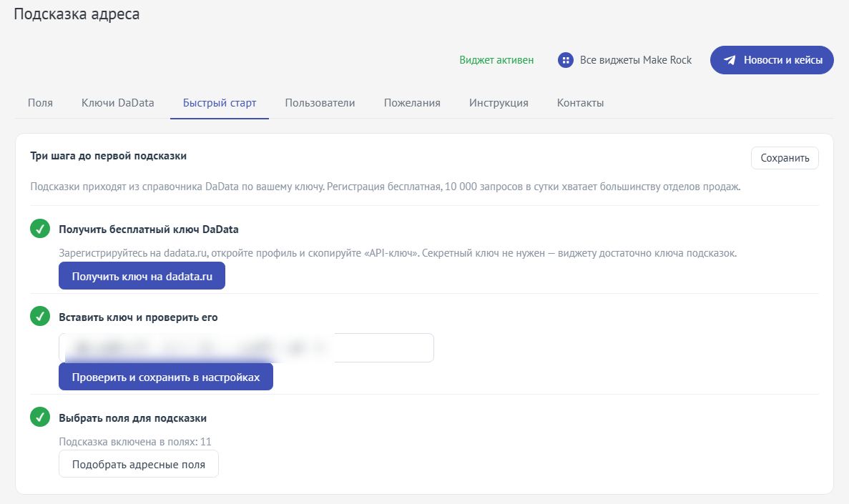Image resolution: width=849 pixels, height=504 pixels.
Task: Click Подобрать адресные поля button
Action: tap(139, 464)
